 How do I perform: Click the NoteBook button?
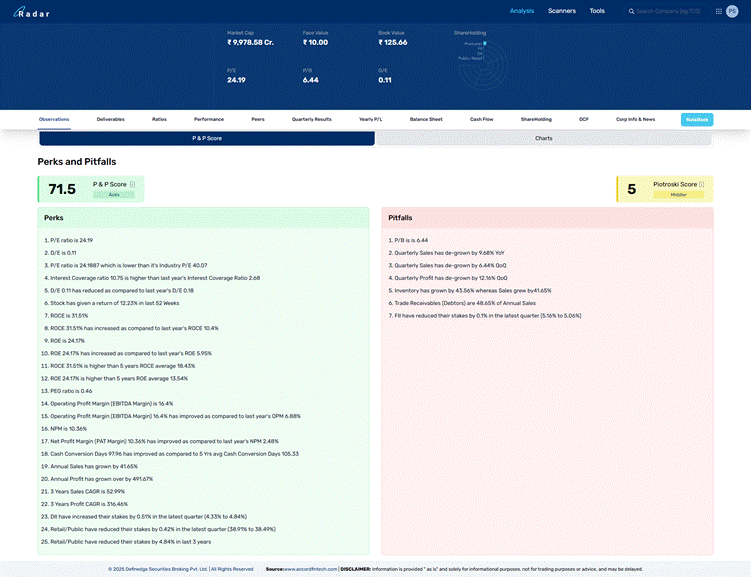(x=697, y=120)
